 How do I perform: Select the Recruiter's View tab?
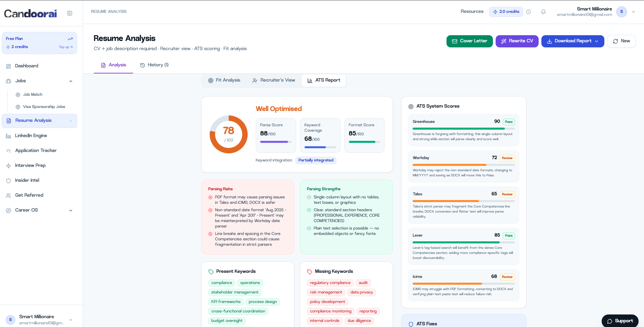coord(274,80)
